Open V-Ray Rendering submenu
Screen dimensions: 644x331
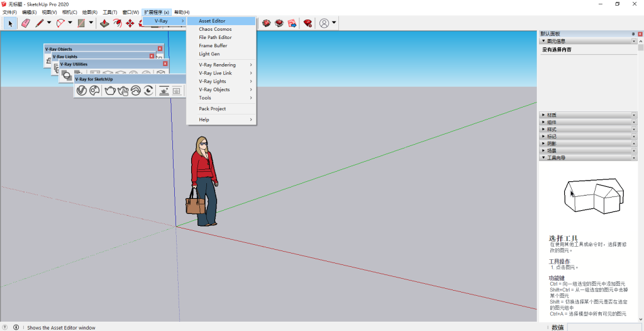point(218,65)
